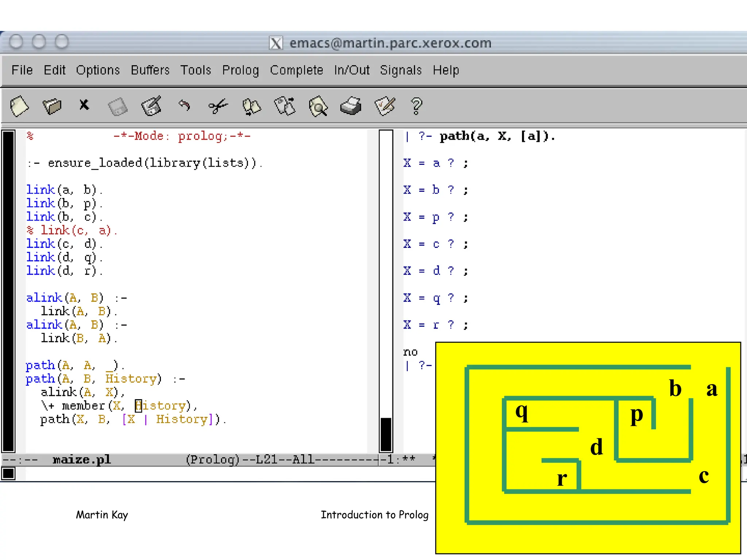Click the magnifier search icon

coord(318,106)
